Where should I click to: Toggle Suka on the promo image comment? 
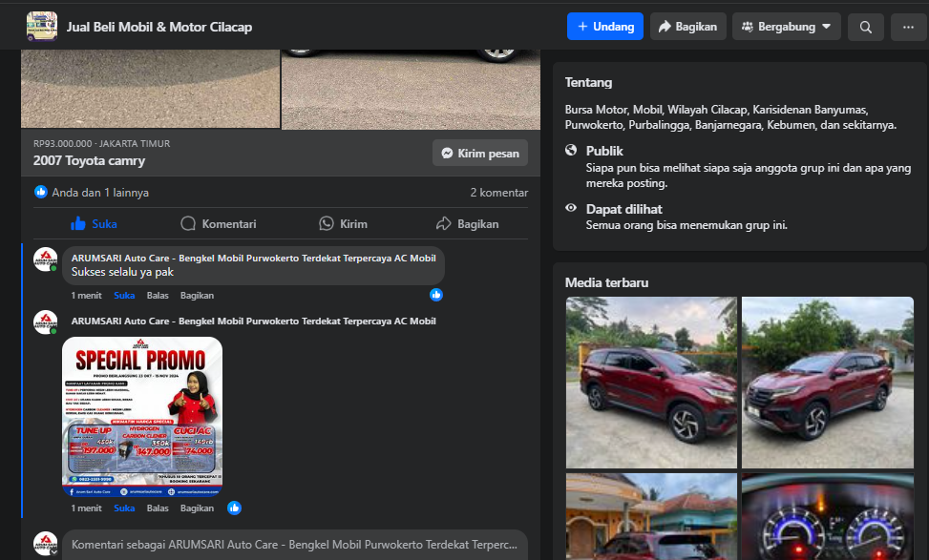pyautogui.click(x=124, y=508)
